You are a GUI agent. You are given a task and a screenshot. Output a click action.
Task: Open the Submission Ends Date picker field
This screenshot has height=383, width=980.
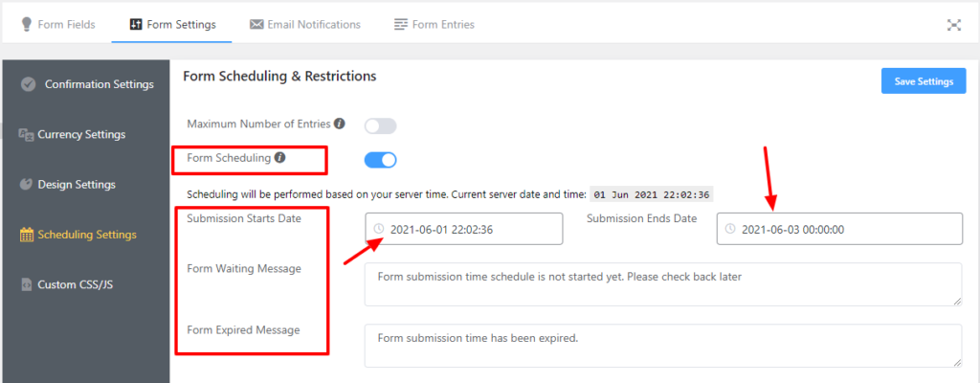tap(839, 229)
